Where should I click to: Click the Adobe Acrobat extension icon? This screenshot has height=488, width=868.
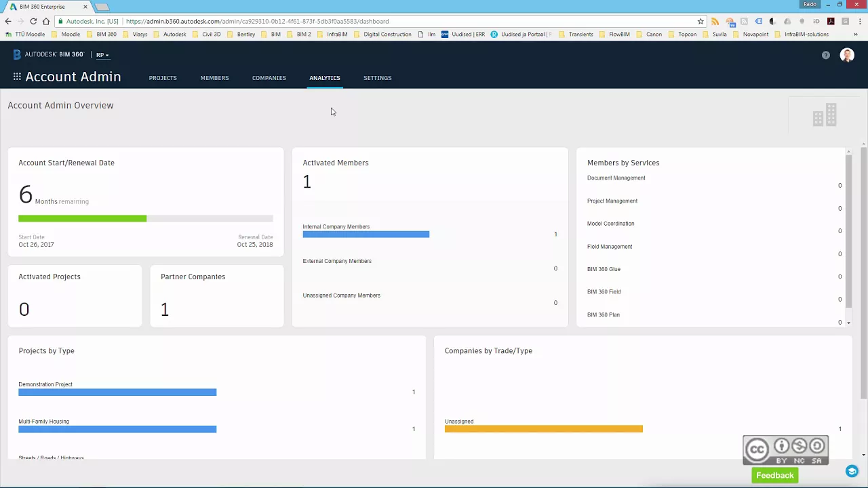pyautogui.click(x=831, y=21)
